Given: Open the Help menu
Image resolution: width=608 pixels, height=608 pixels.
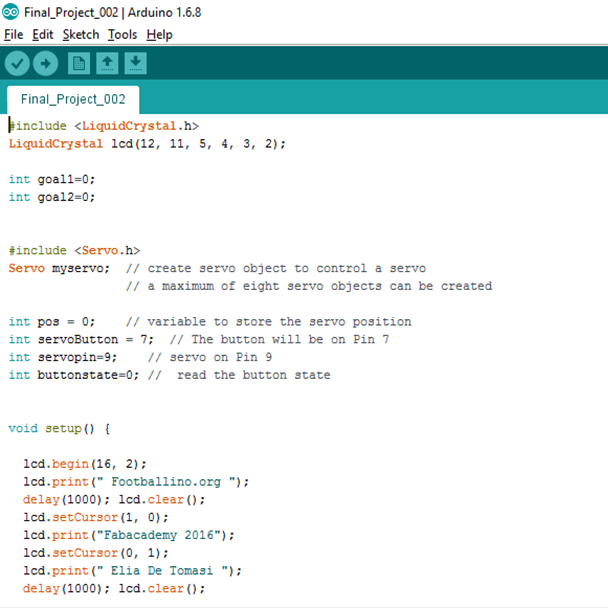Looking at the screenshot, I should pyautogui.click(x=159, y=35).
